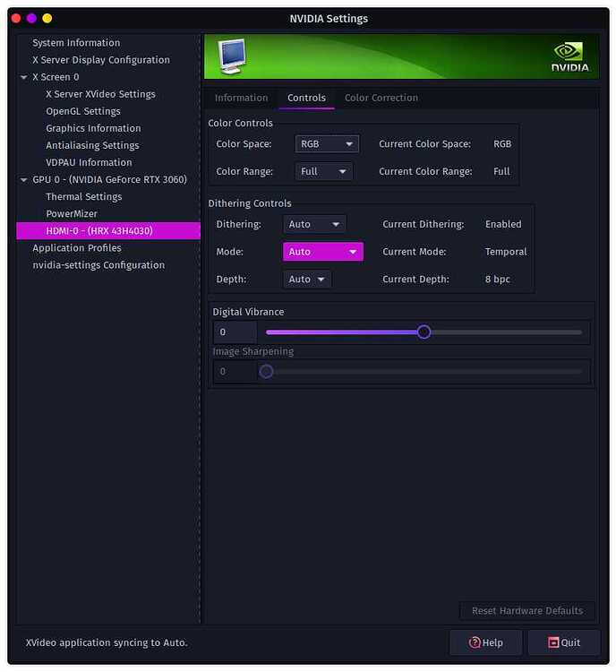
Task: Open Graphics Information page
Action: click(93, 128)
